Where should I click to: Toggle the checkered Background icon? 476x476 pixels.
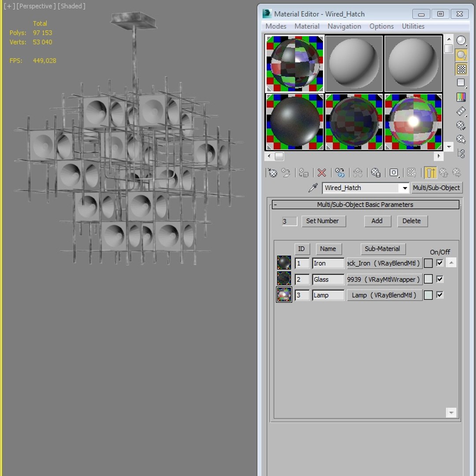coord(461,69)
